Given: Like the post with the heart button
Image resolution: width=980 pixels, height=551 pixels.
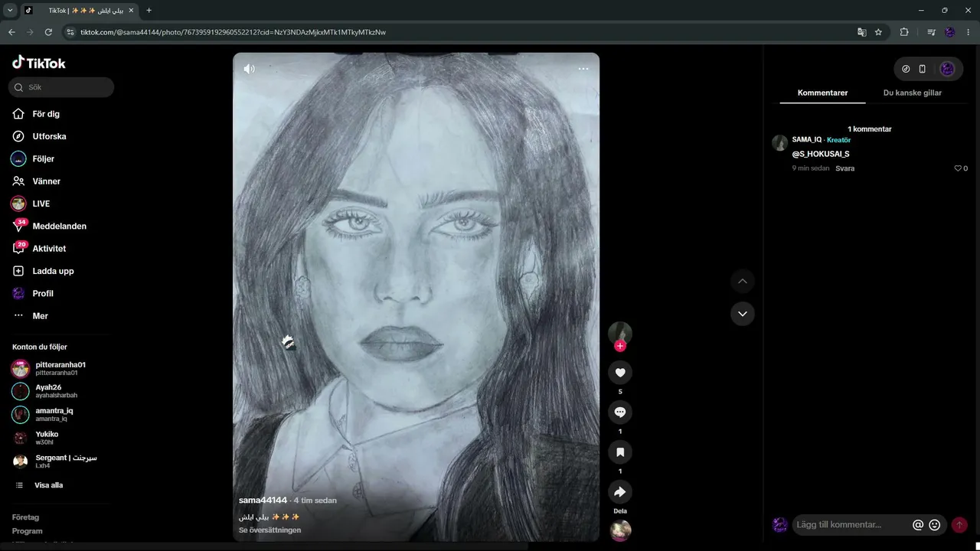Looking at the screenshot, I should [620, 373].
